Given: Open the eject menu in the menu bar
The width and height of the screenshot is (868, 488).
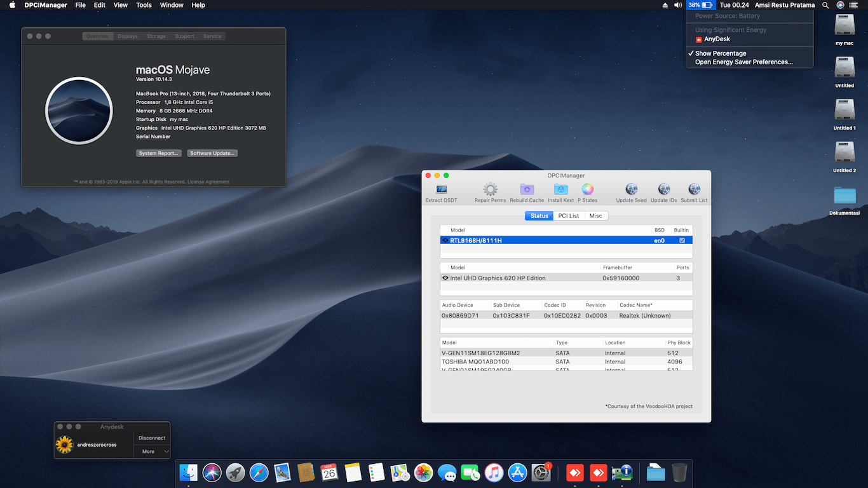Looking at the screenshot, I should coord(665,5).
